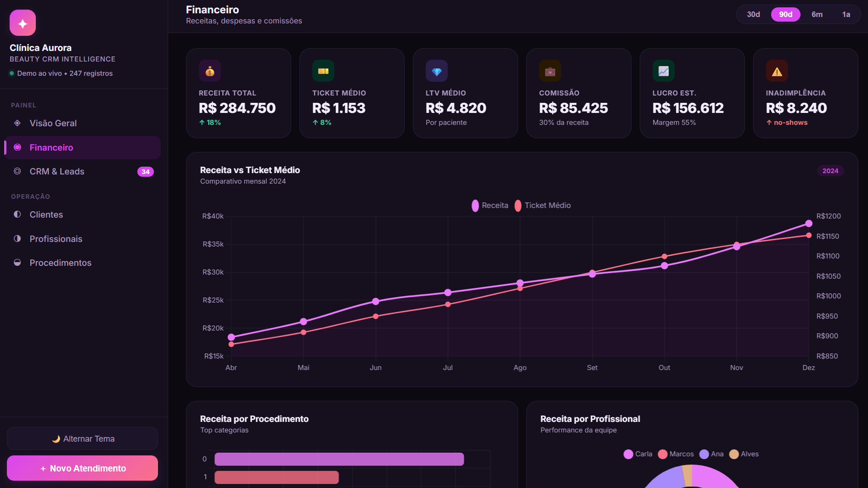The height and width of the screenshot is (488, 868).
Task: Click the green live status dot
Action: (x=12, y=73)
